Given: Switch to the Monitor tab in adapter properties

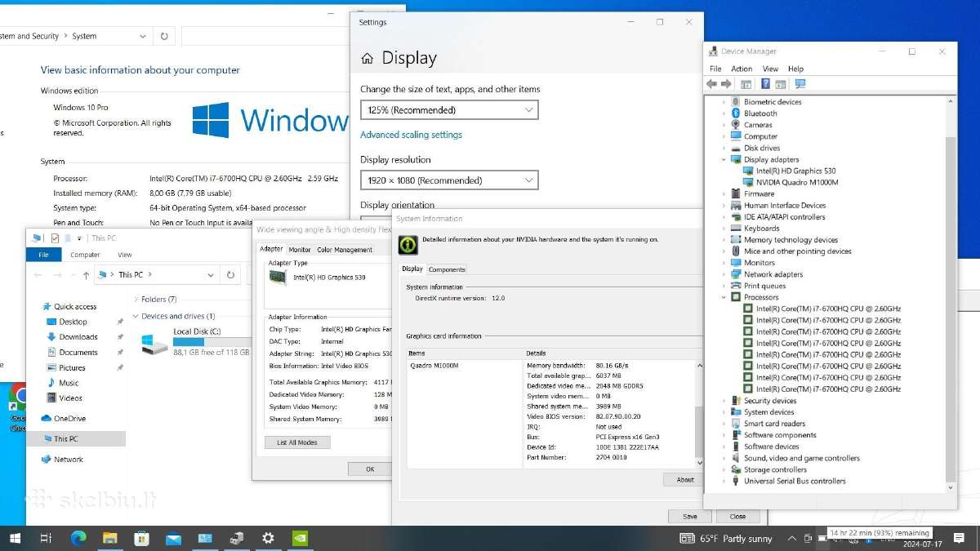Looking at the screenshot, I should pos(300,250).
